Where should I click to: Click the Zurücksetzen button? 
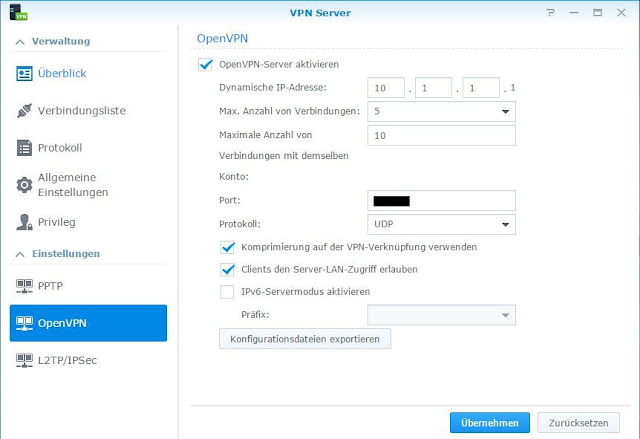pyautogui.click(x=578, y=423)
